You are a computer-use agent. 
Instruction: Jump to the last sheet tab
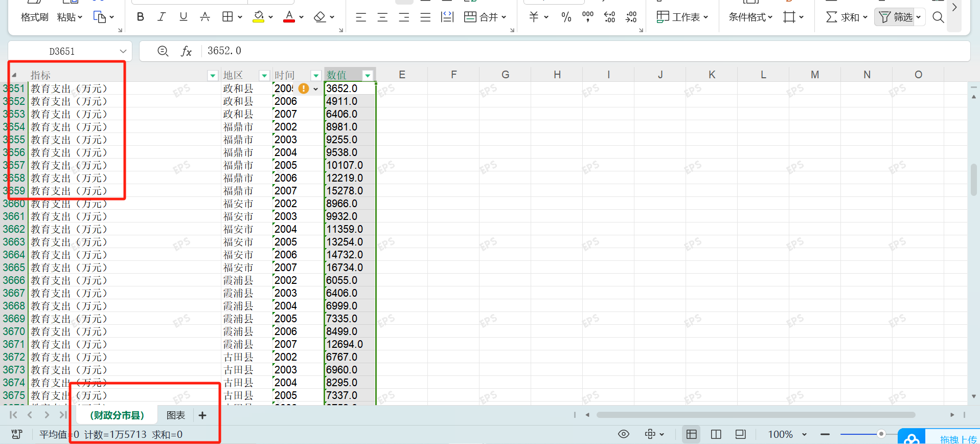63,415
